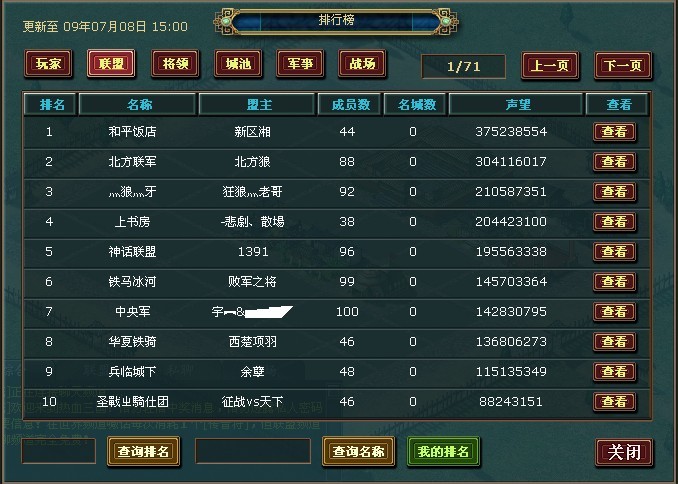The height and width of the screenshot is (484, 678).
Task: Click 查看 for 北方联军 row
Action: tap(614, 162)
